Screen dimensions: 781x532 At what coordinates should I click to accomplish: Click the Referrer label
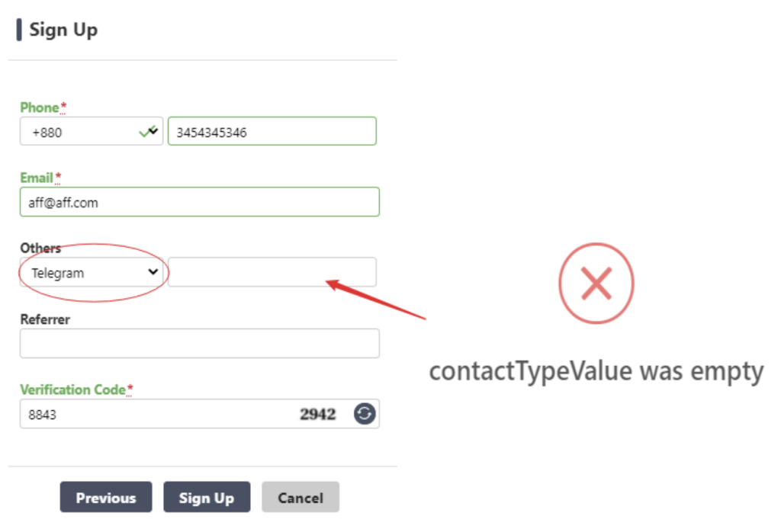click(45, 319)
